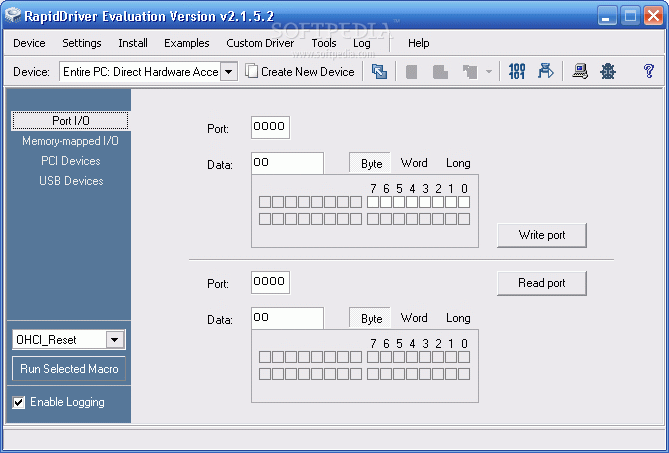Close the RapidDriver window
Screen dimensions: 669x453
coord(654,16)
